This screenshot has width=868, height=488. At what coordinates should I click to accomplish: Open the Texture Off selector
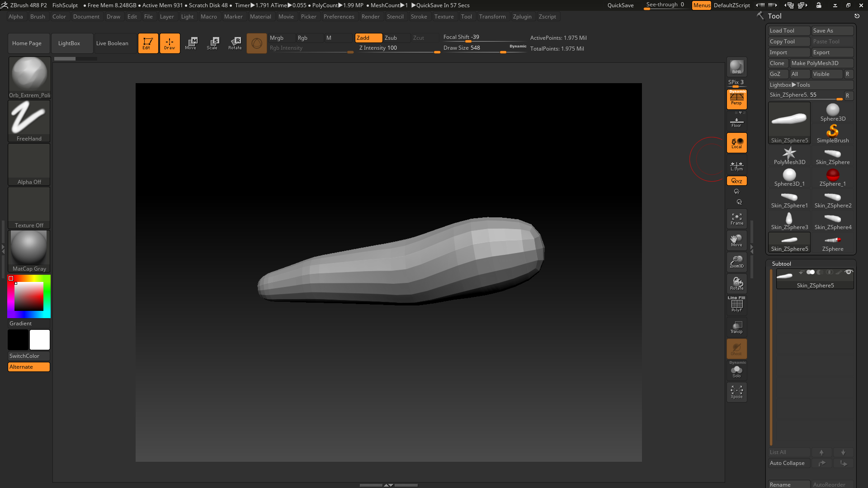coord(29,207)
